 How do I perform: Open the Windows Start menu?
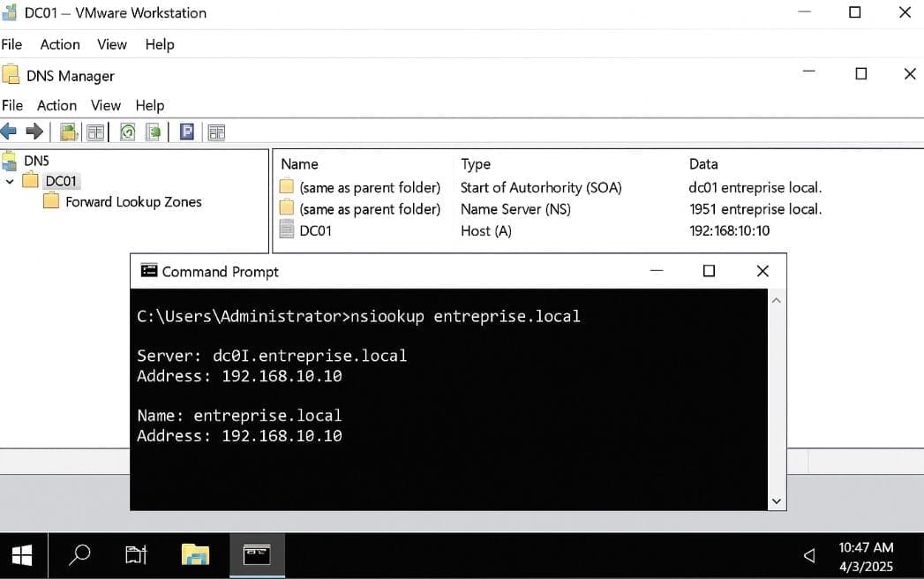(x=22, y=554)
